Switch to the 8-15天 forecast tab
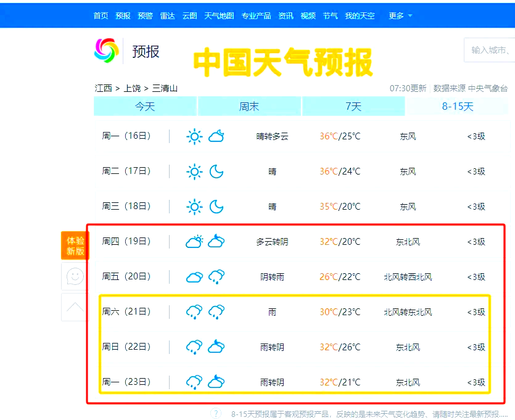Screen dimensions: 515x420 click(x=458, y=106)
